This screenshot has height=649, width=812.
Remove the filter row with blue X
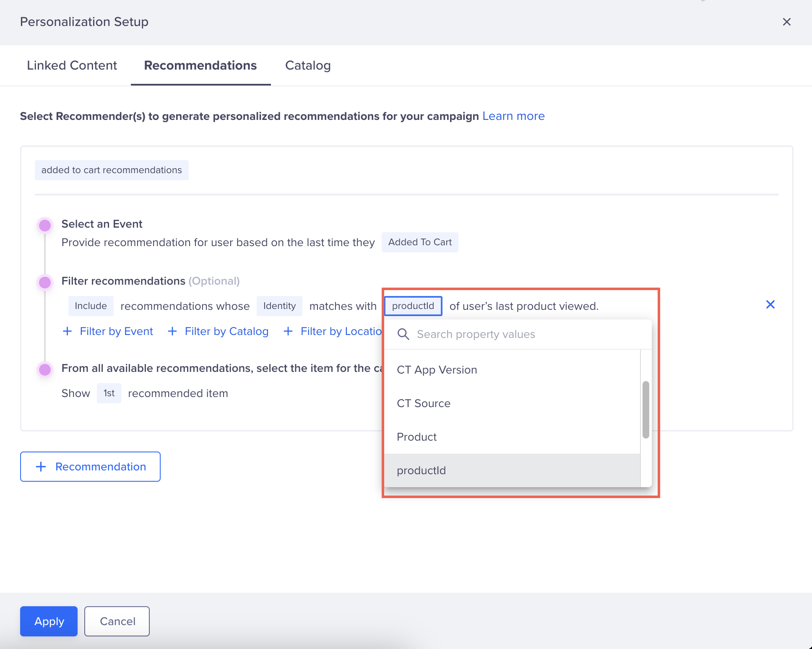point(770,304)
